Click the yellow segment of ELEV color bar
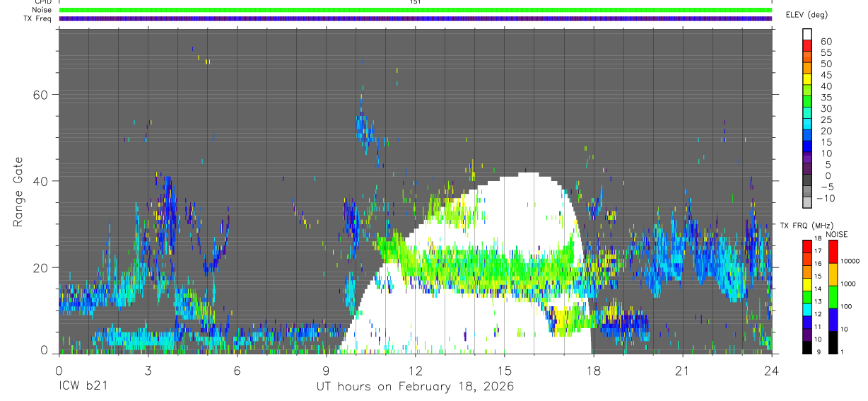Screen dimensions: 868x401 [807, 79]
